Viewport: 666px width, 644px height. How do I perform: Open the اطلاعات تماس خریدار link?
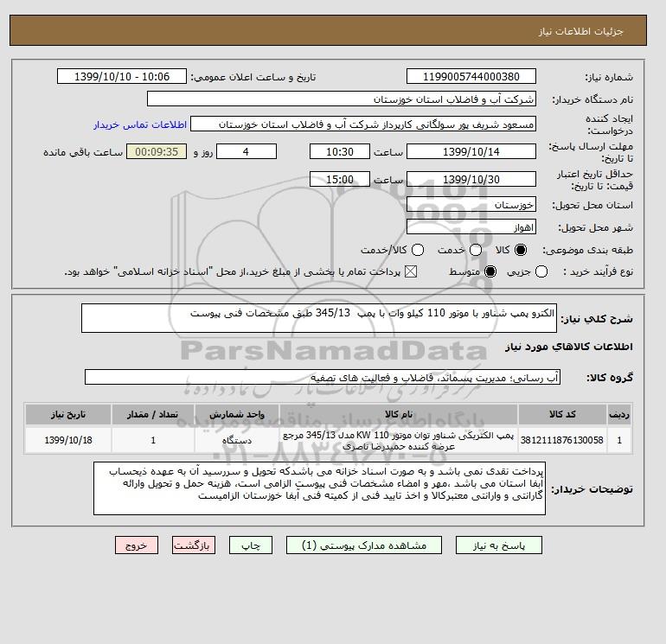140,124
